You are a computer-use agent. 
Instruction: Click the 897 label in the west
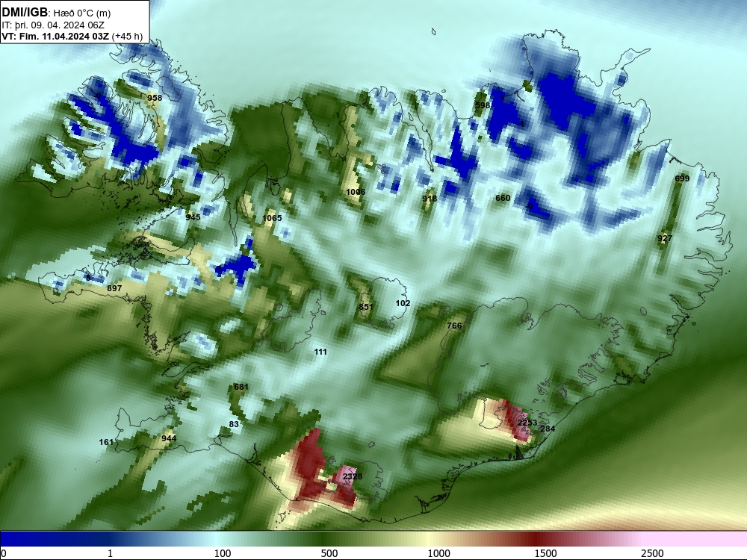(x=114, y=288)
